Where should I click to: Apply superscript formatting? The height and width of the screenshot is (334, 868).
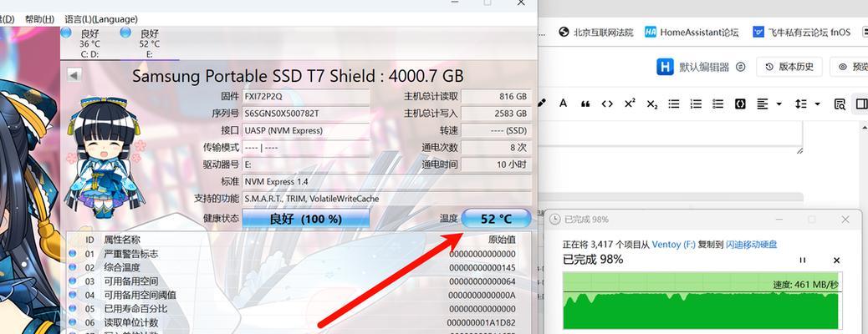click(x=630, y=104)
